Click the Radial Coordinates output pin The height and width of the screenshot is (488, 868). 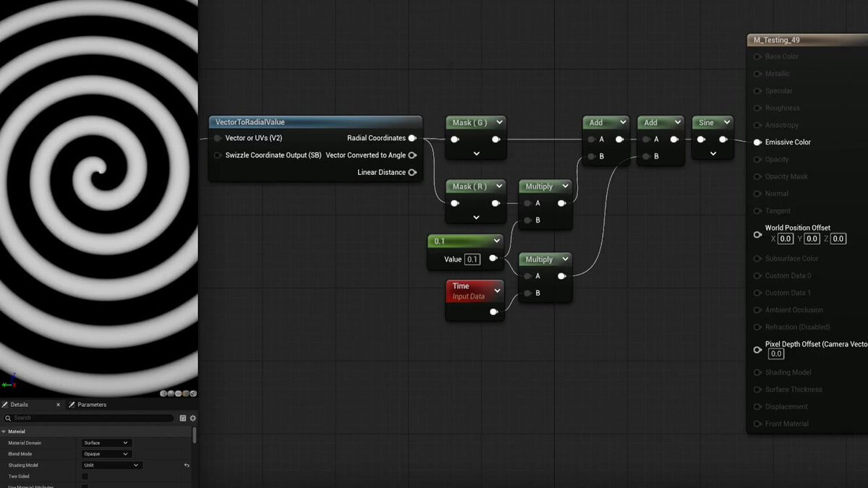click(x=412, y=138)
